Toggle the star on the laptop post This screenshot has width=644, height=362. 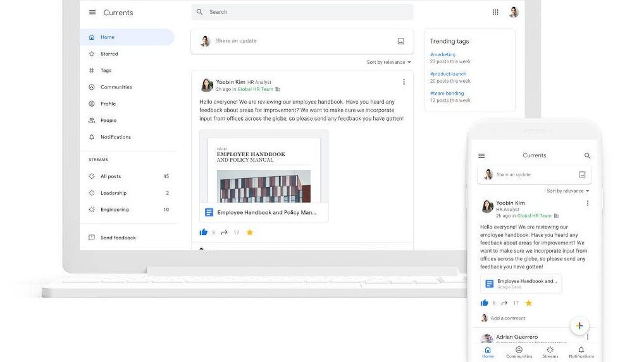coord(250,232)
